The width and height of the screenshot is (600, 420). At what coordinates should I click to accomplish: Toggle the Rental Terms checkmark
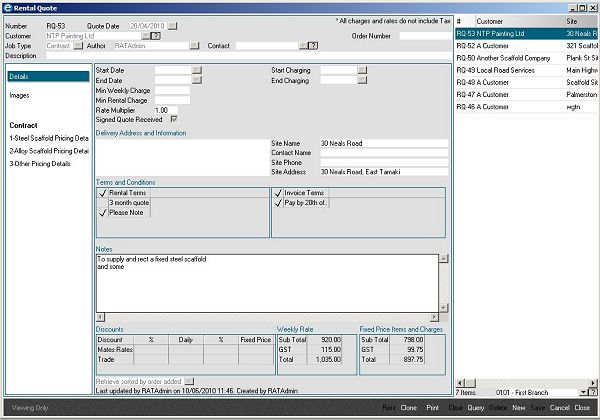pyautogui.click(x=102, y=193)
